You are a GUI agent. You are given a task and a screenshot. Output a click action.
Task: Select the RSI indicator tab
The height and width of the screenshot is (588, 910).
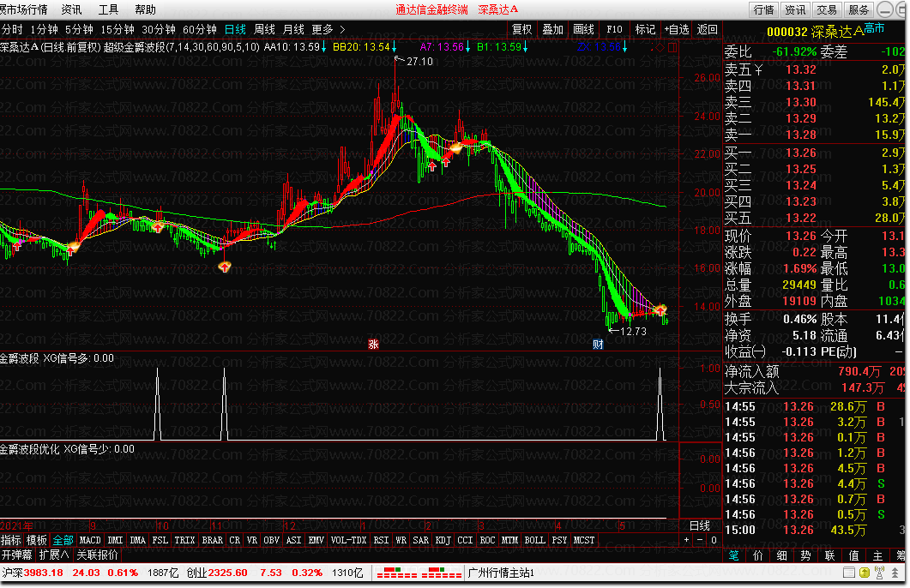(x=382, y=540)
